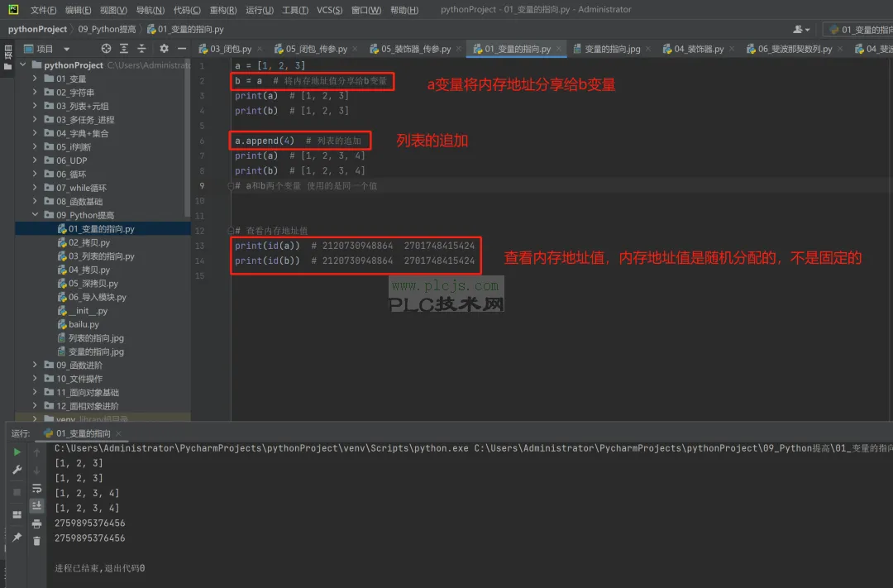Image resolution: width=893 pixels, height=588 pixels.
Task: Expand the 01_变量 folder
Action: [x=35, y=78]
